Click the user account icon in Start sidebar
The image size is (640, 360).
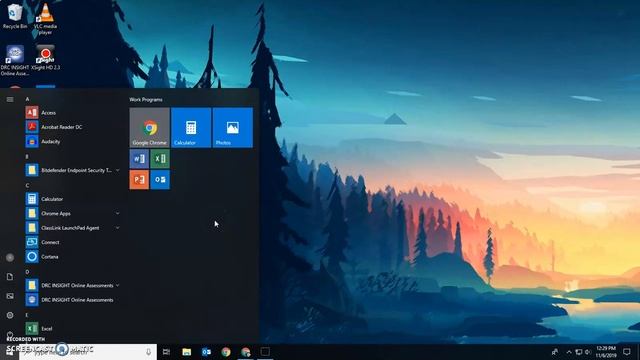(x=10, y=258)
